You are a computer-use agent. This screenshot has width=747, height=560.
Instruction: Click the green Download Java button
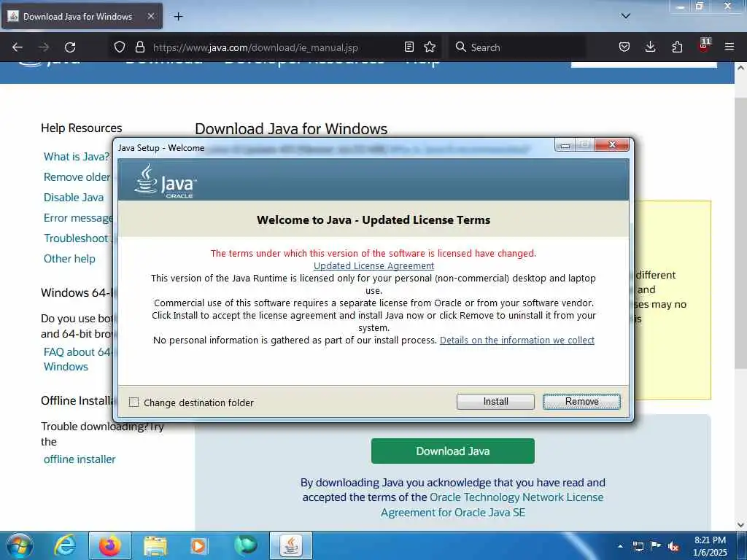pyautogui.click(x=452, y=451)
